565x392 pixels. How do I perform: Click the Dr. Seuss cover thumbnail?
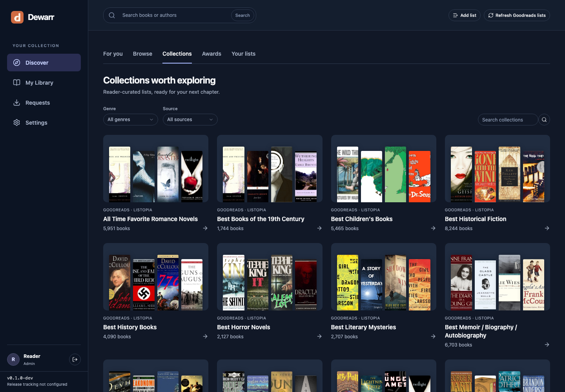(419, 176)
